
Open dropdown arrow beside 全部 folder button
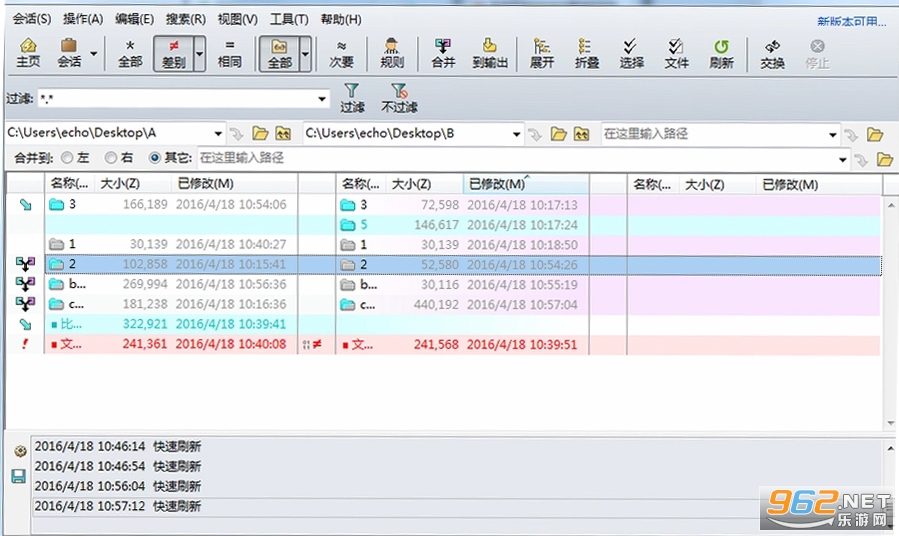tap(306, 54)
